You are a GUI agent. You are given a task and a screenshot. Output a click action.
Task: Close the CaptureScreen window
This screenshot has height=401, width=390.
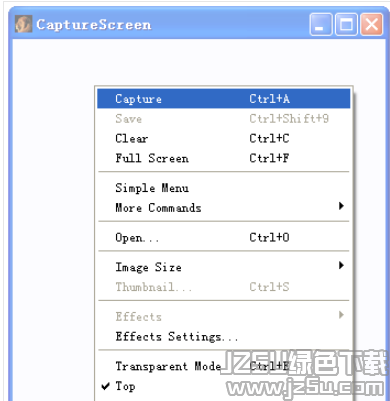pyautogui.click(x=372, y=24)
